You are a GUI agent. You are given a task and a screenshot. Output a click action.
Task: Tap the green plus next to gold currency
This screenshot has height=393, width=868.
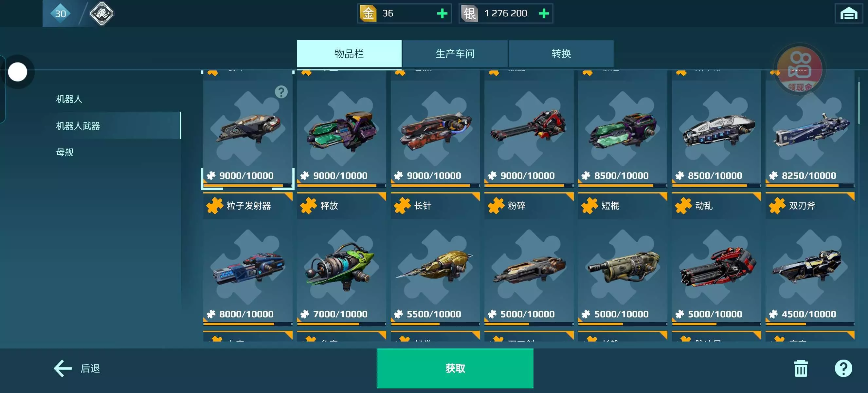[442, 13]
